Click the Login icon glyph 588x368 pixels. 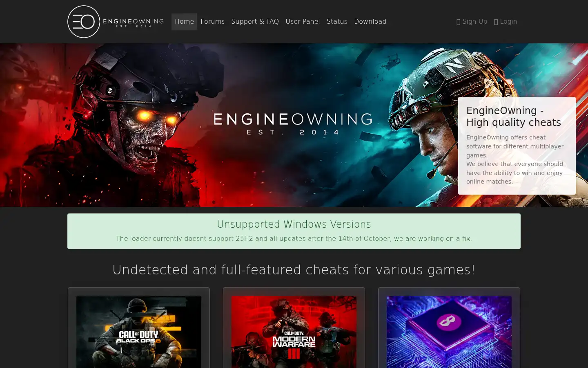496,22
